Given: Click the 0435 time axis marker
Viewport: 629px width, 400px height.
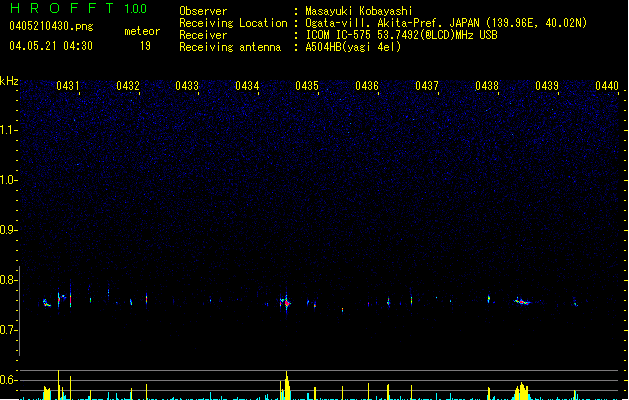Looking at the screenshot, I should point(307,86).
